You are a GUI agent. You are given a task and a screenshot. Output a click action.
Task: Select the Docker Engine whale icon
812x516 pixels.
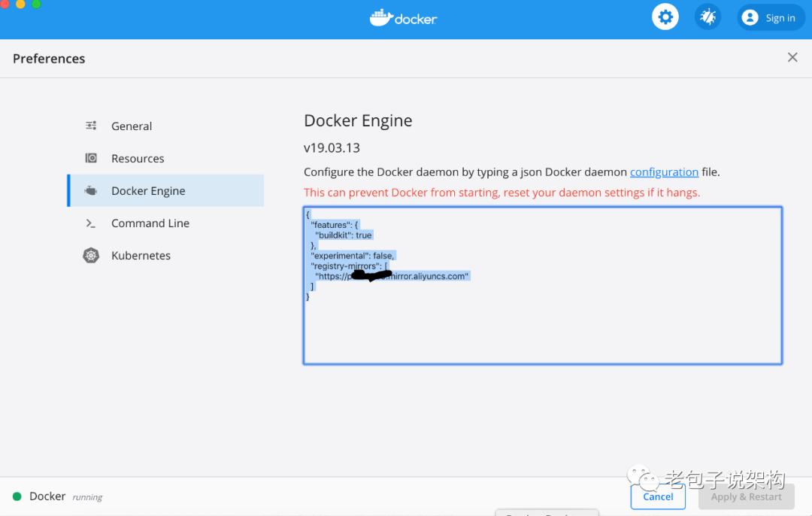91,190
